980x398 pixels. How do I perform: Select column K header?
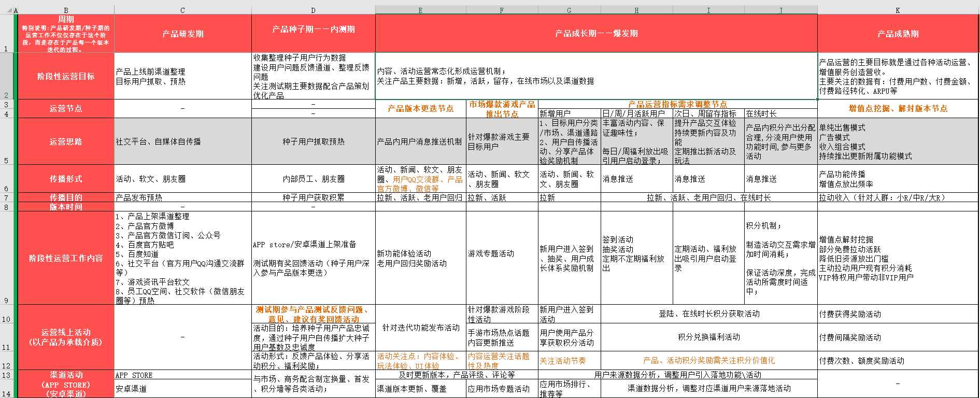point(898,10)
